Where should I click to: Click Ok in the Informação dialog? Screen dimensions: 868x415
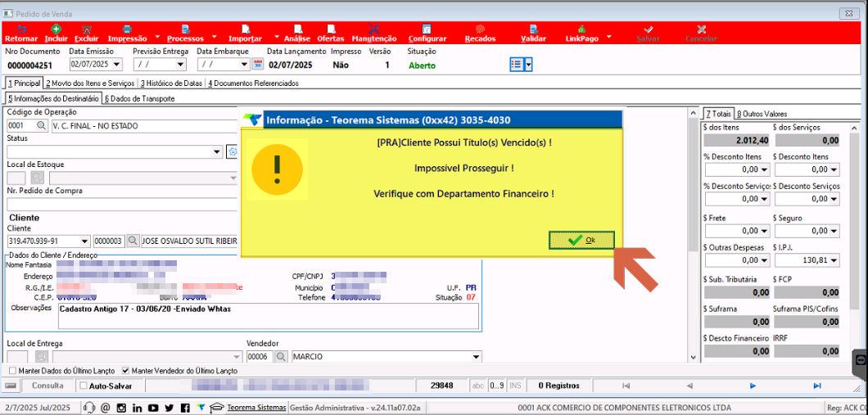(x=581, y=240)
